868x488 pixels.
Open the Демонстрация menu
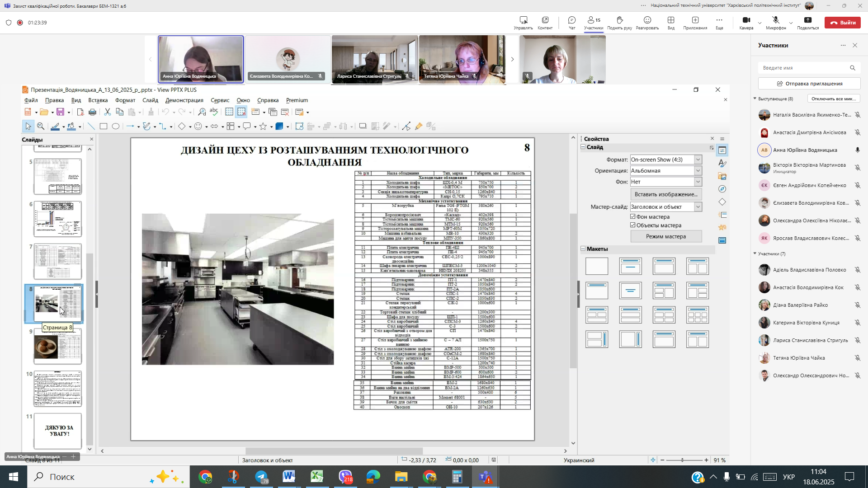[184, 100]
